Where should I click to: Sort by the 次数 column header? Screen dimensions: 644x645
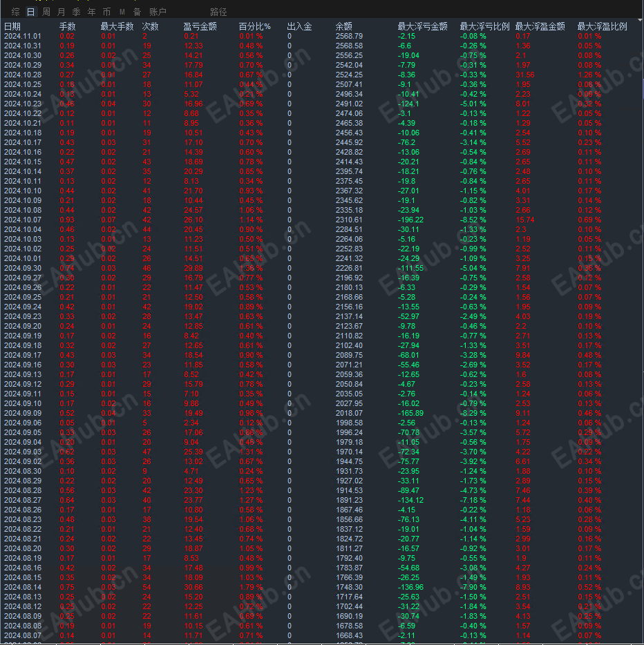coord(150,27)
